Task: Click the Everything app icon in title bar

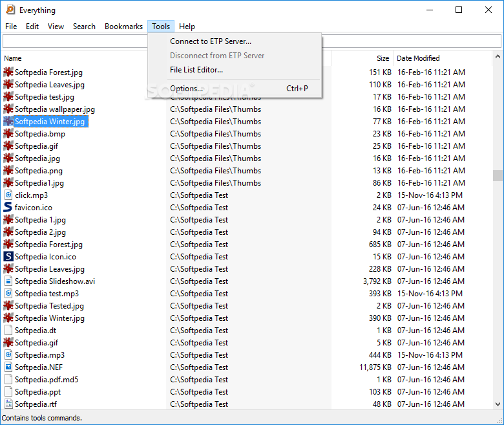Action: (10, 10)
